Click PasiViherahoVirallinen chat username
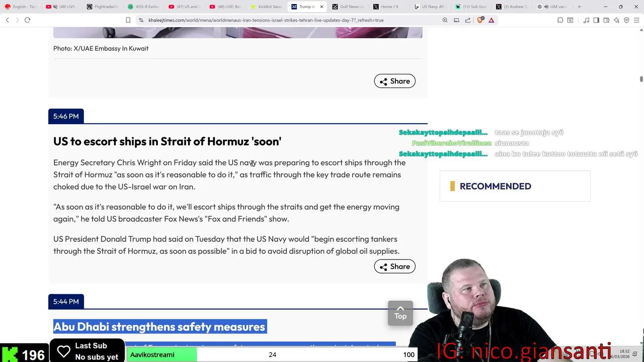The image size is (644, 362). coord(451,143)
